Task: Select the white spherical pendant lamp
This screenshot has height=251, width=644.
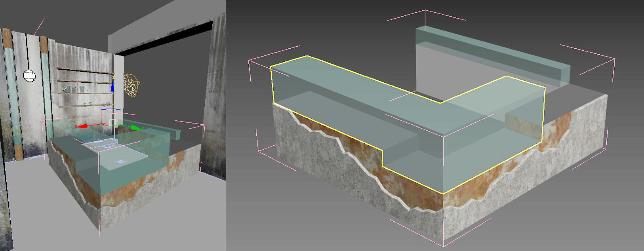Action: point(29,75)
